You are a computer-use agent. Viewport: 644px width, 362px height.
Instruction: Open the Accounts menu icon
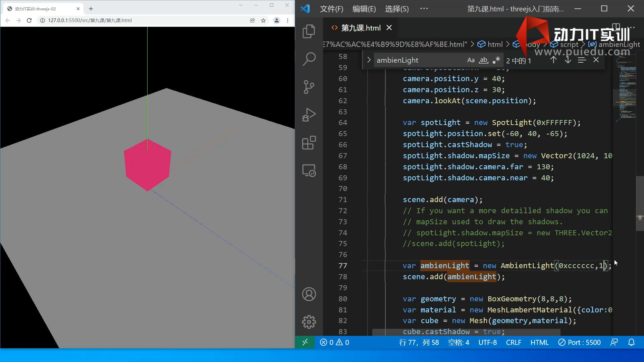coord(309,294)
